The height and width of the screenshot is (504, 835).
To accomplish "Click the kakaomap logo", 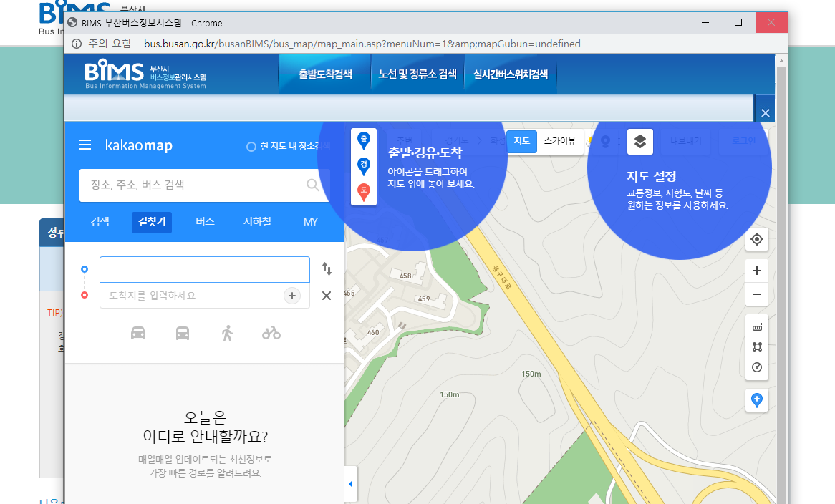I will (x=138, y=145).
